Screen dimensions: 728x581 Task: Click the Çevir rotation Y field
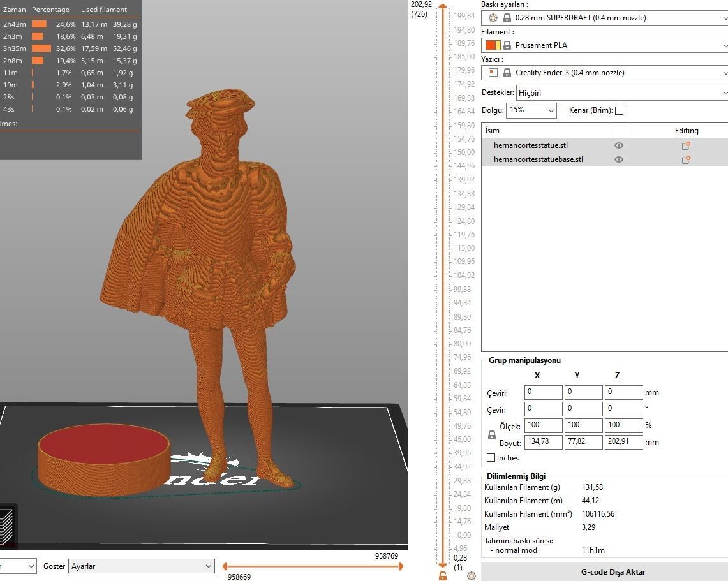coord(584,409)
